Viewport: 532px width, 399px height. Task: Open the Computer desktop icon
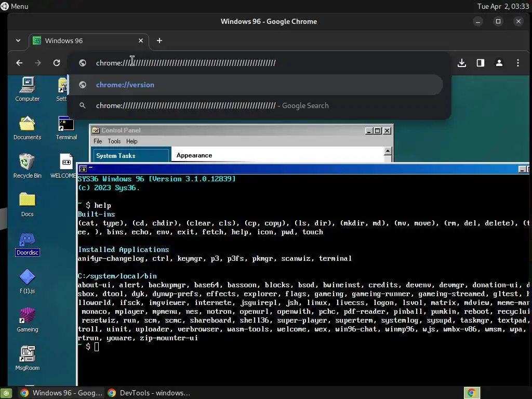coord(27,89)
